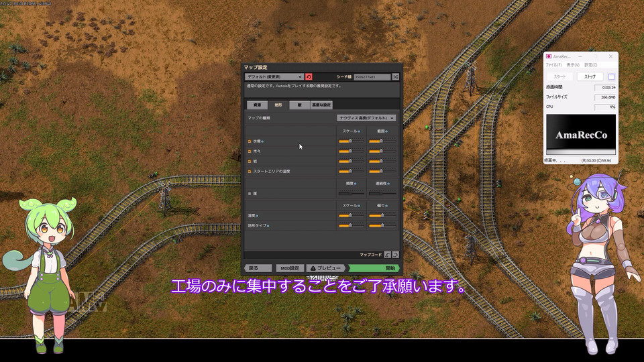The image size is (644, 362).
Task: Open ファイル(F) menu in AmaRecCo
Action: pos(553,65)
